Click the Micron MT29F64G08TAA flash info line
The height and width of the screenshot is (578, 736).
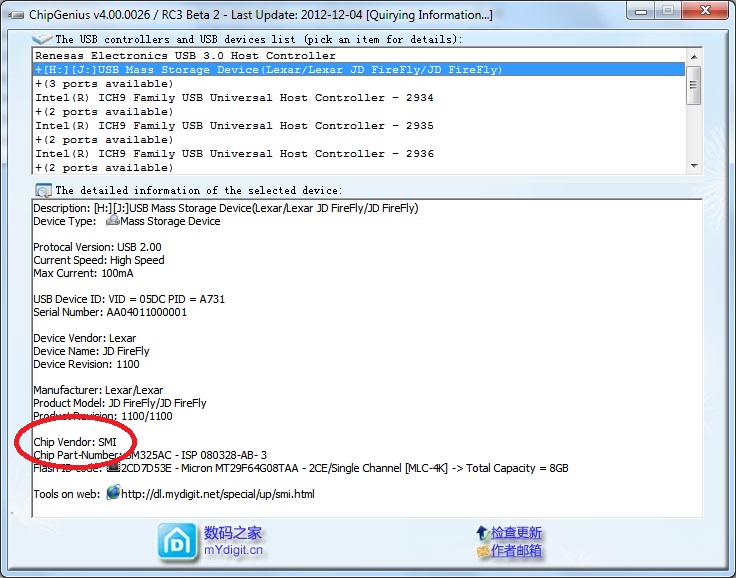coord(301,468)
